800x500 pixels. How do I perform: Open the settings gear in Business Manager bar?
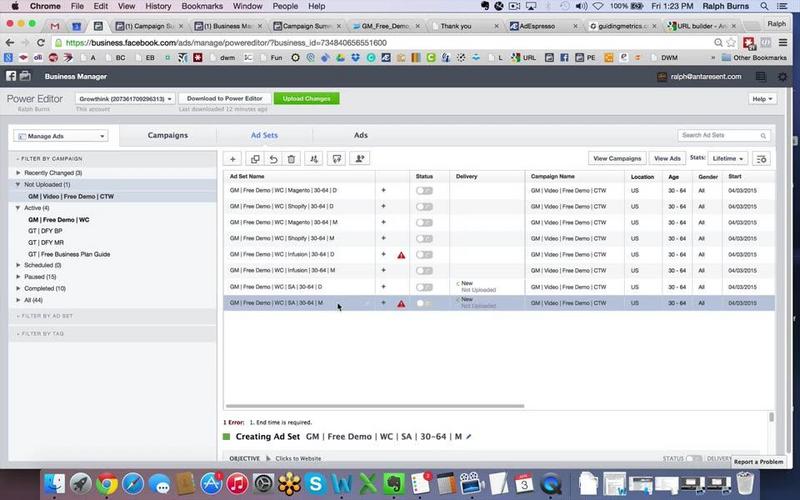[782, 77]
